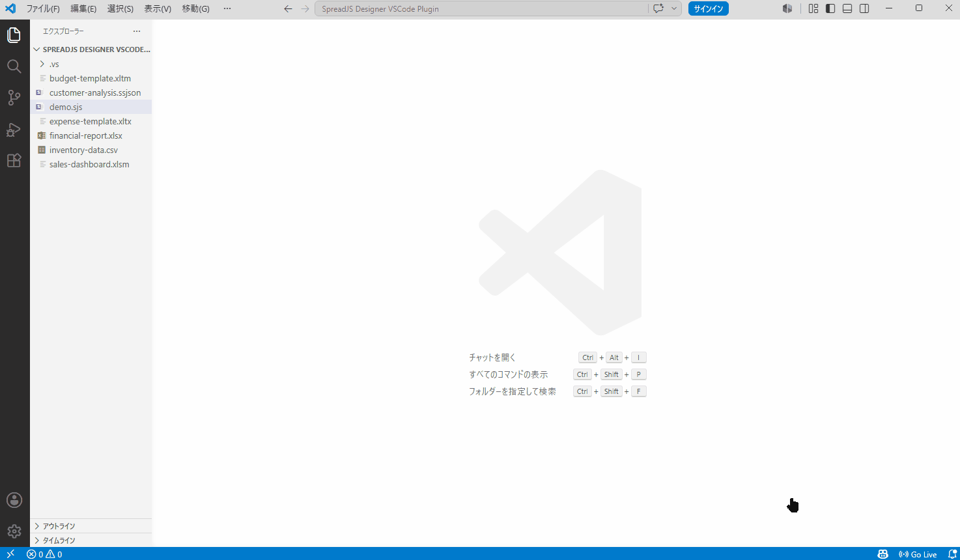The height and width of the screenshot is (560, 960).
Task: Open Customize Layout icon
Action: tap(813, 8)
